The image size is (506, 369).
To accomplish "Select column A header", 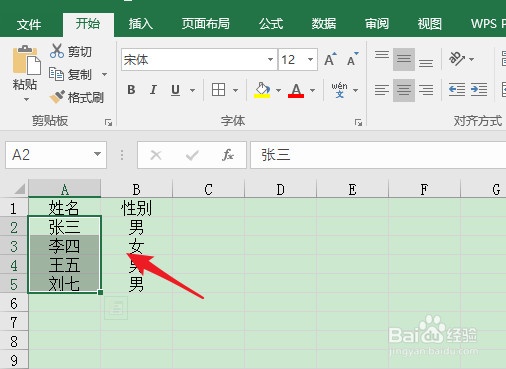I will tap(65, 189).
